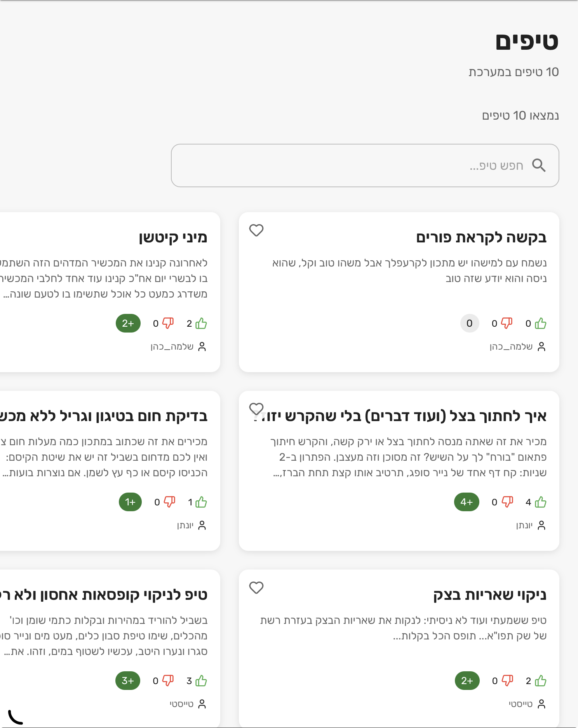The height and width of the screenshot is (728, 578).
Task: Click the green '4+' score badge
Action: tap(467, 502)
